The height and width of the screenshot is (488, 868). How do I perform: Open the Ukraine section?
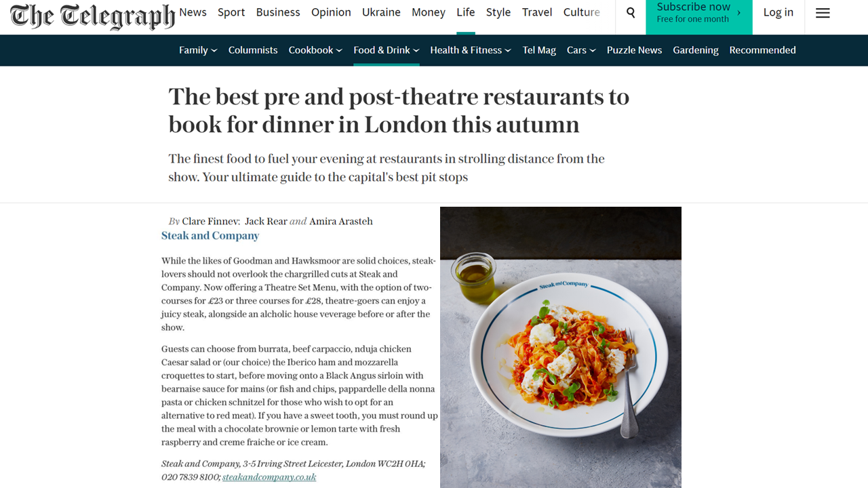click(381, 12)
